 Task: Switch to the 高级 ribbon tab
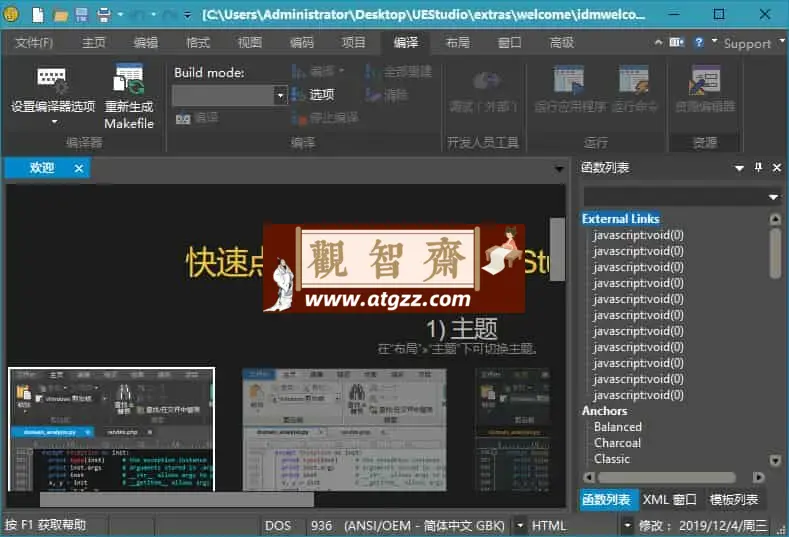pos(562,43)
